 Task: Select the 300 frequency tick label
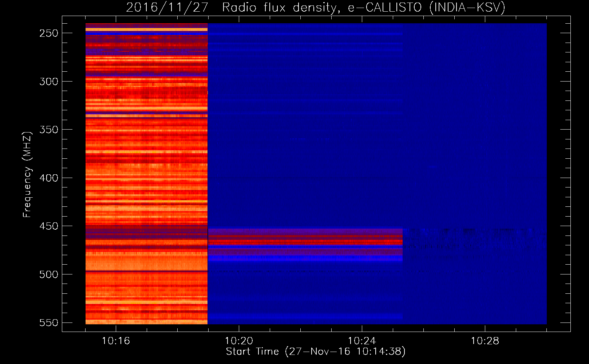pyautogui.click(x=49, y=82)
